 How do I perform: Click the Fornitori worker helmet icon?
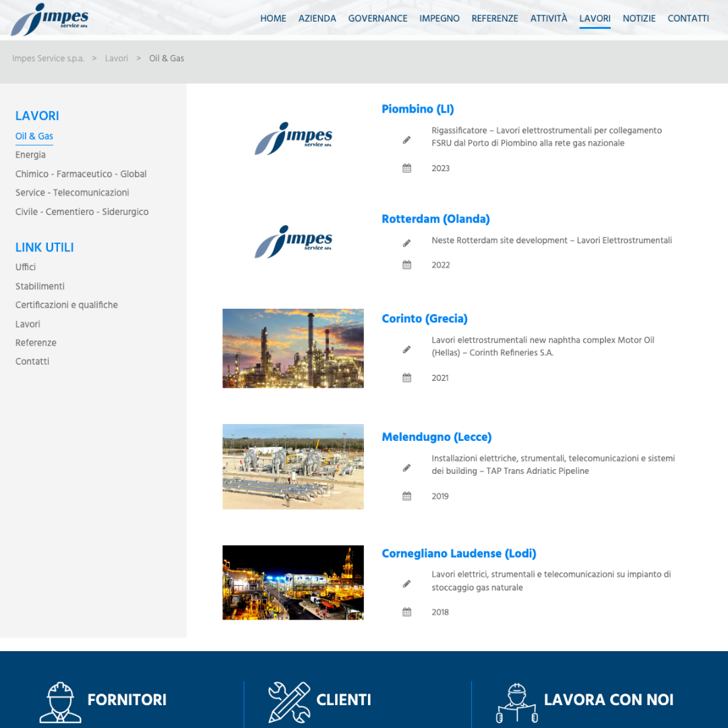coord(61,702)
